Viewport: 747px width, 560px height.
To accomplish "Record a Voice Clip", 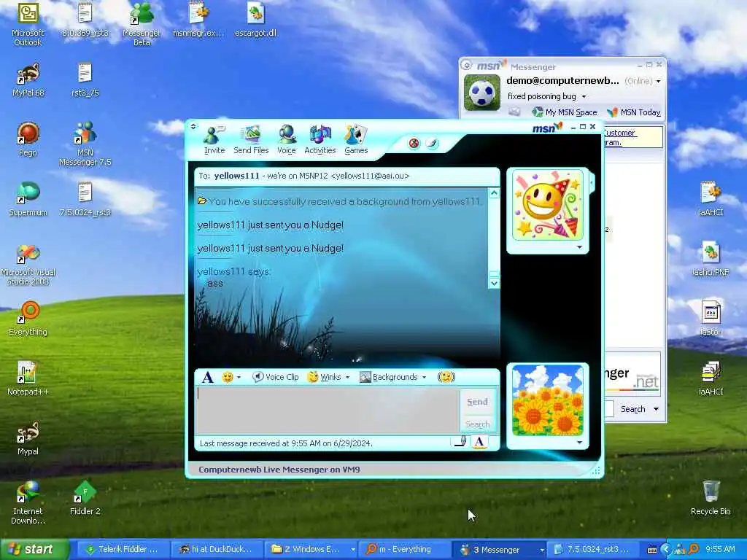I will pyautogui.click(x=275, y=377).
